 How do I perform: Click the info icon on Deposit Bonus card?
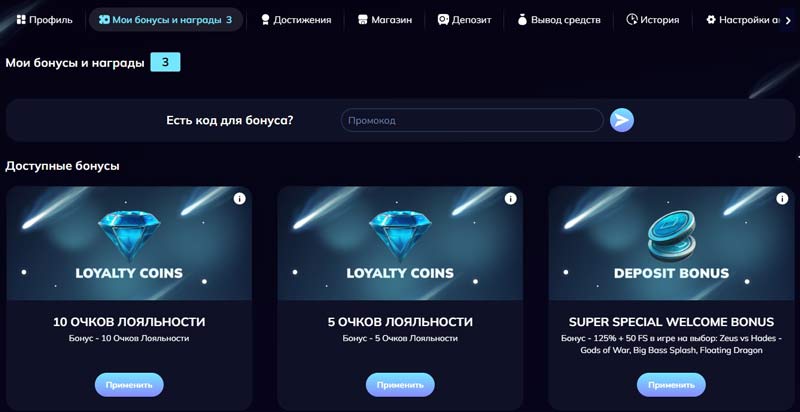[781, 199]
